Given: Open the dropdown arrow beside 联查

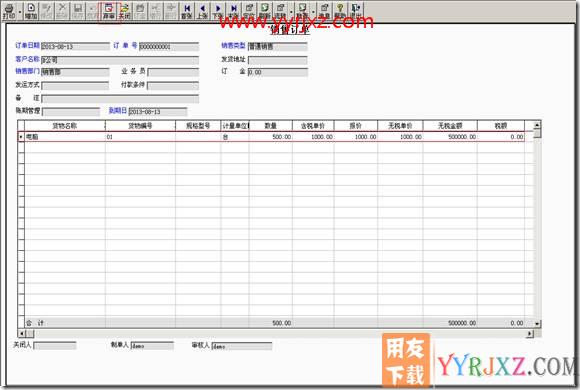Looking at the screenshot, I should [x=314, y=11].
